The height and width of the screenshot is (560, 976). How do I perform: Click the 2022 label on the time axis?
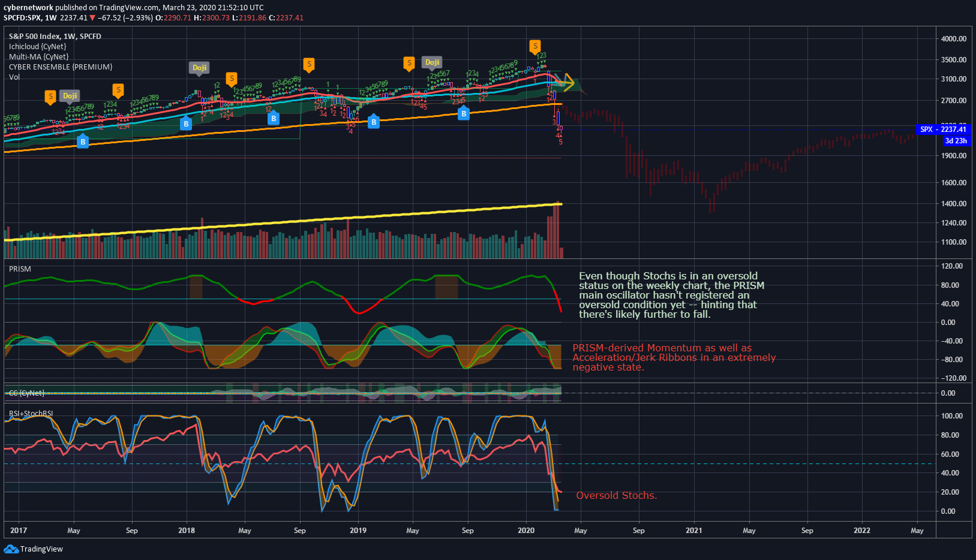[862, 531]
